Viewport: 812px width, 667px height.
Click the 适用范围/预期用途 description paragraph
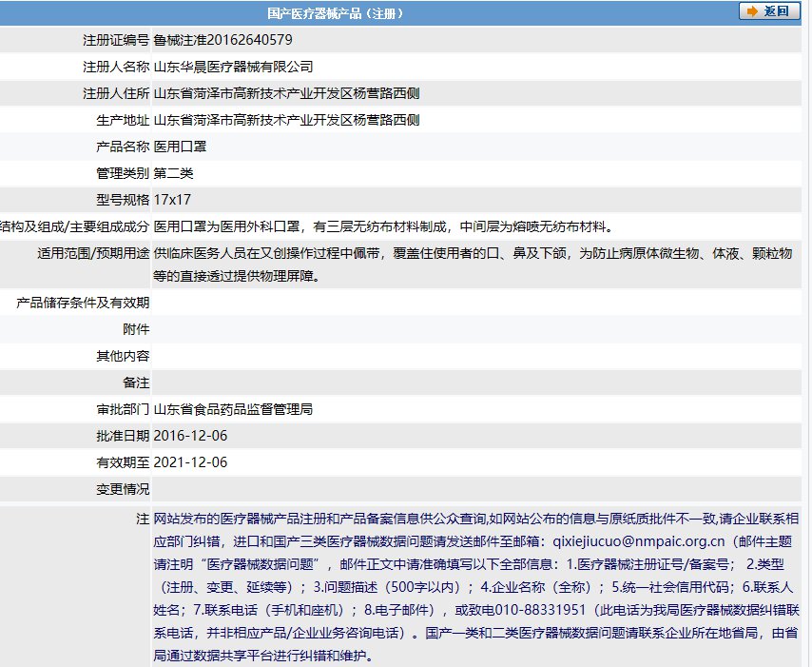[471, 264]
